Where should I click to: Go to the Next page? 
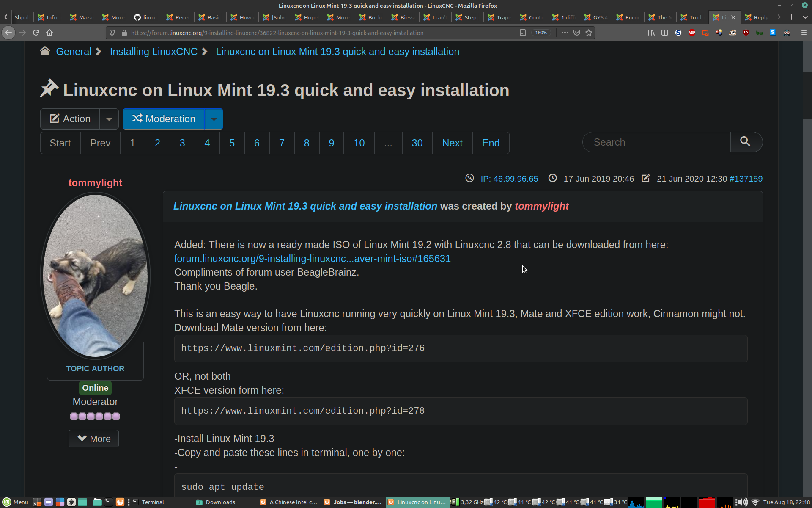[x=452, y=143]
